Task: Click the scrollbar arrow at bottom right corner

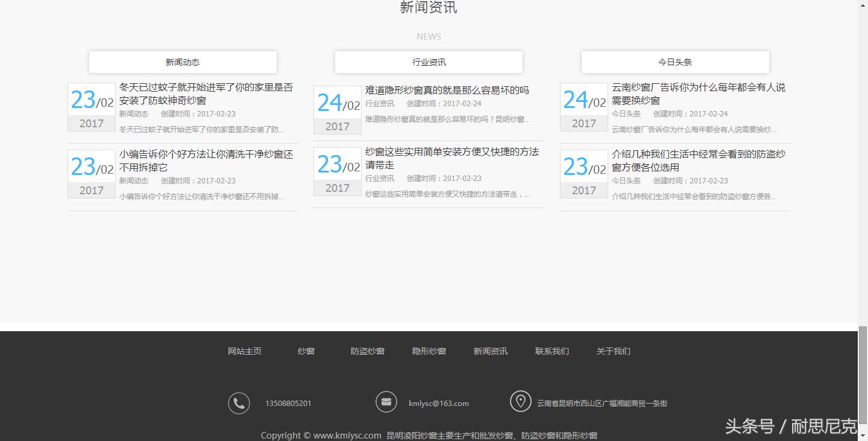Action: click(x=863, y=436)
